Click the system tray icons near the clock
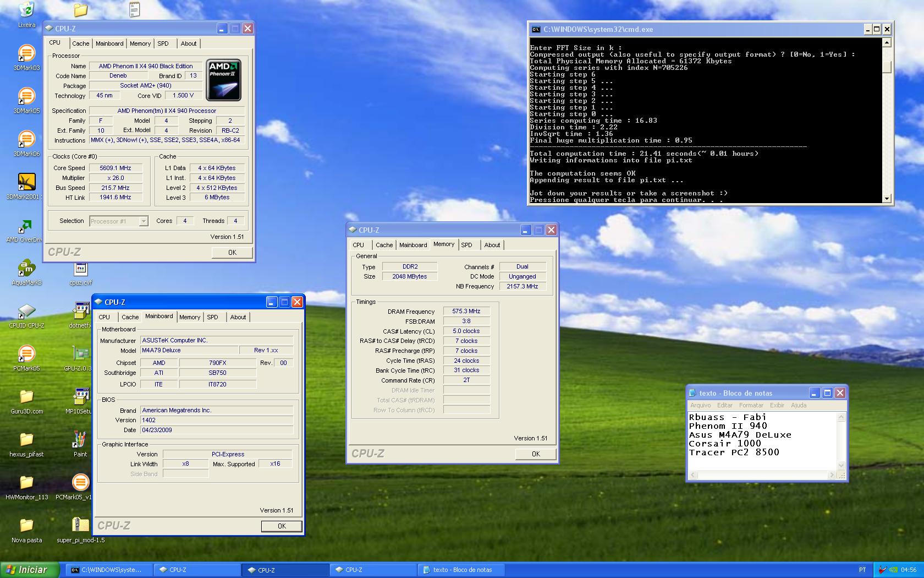Image resolution: width=924 pixels, height=578 pixels. [x=887, y=570]
